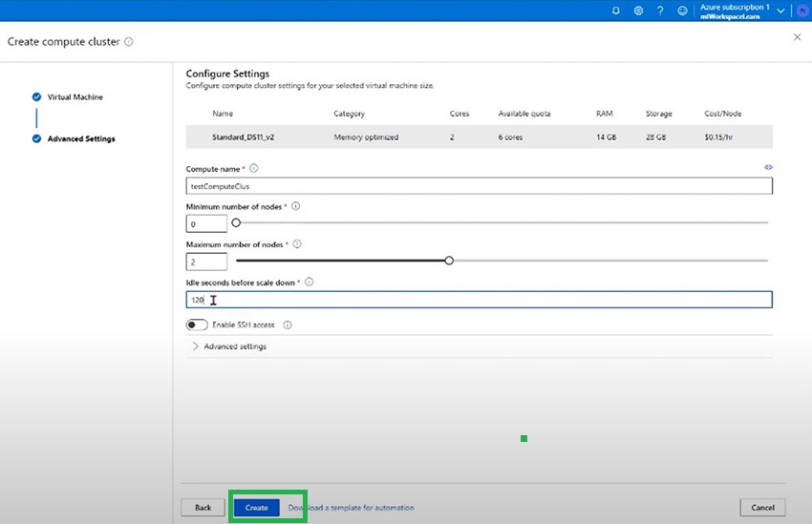Viewport: 812px width, 524px height.
Task: Click info icon beside Minimum number of nodes
Action: (x=295, y=206)
